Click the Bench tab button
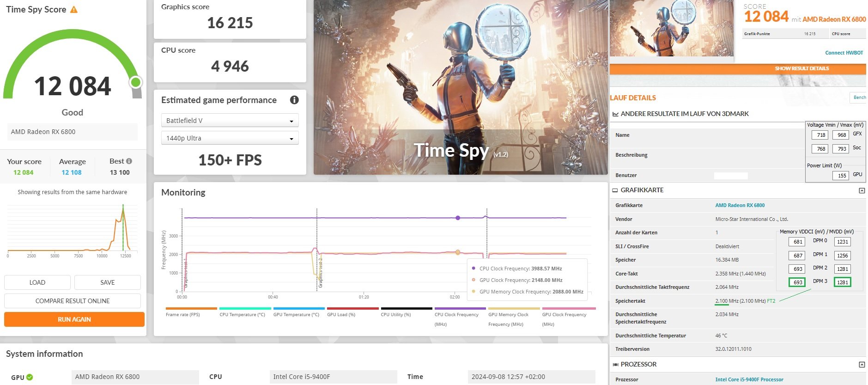 pyautogui.click(x=859, y=98)
